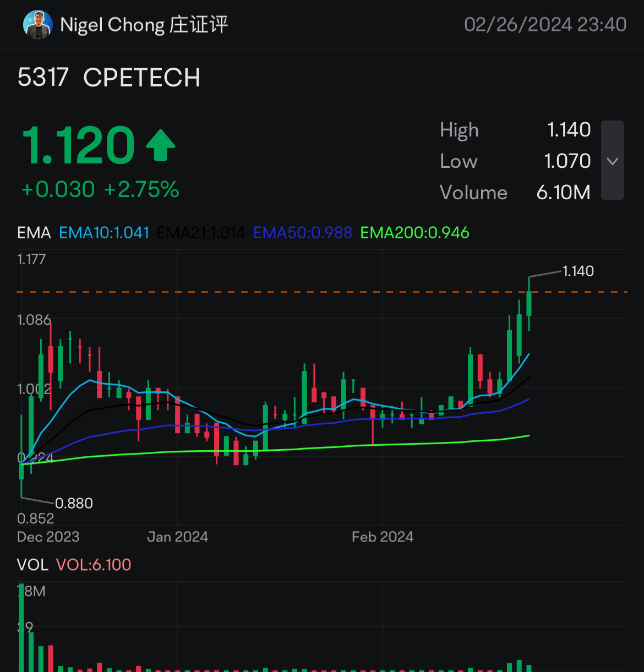Tap the 0.852 price axis label
This screenshot has width=644, height=672.
35,518
